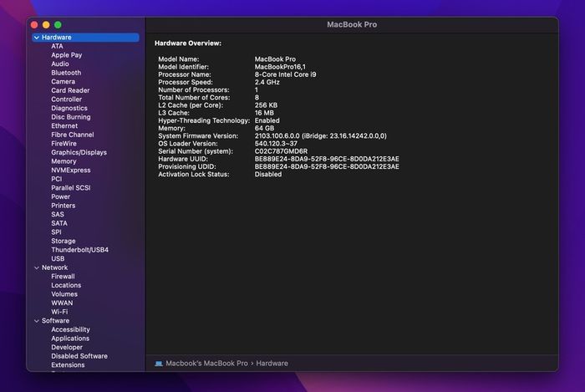Select ATA in the sidebar
The height and width of the screenshot is (392, 585).
pos(57,46)
